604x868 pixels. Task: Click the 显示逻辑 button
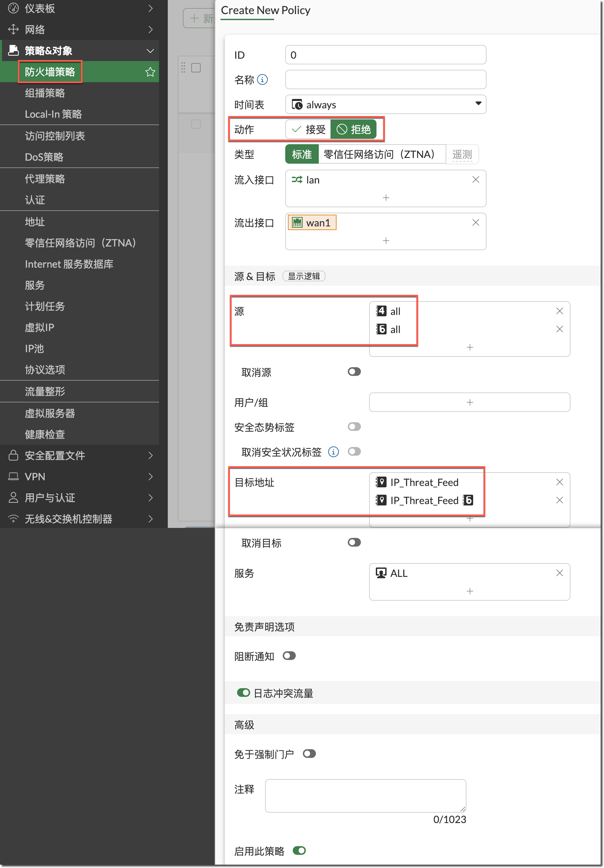click(304, 276)
